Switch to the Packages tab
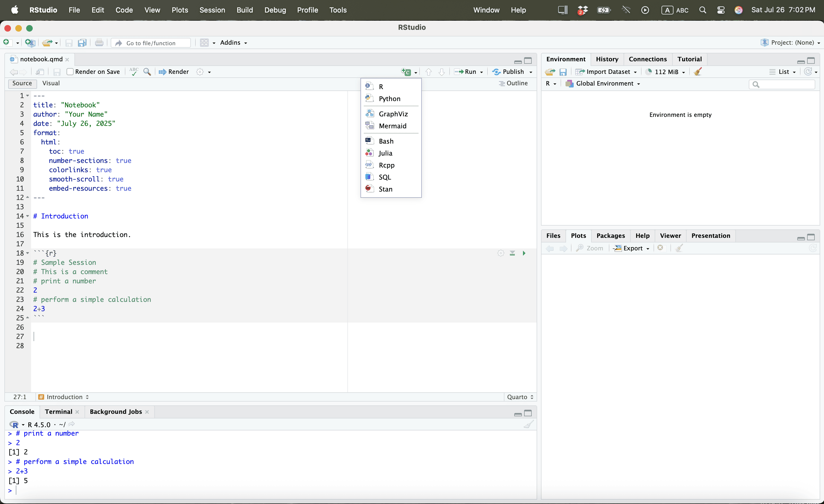 click(610, 236)
